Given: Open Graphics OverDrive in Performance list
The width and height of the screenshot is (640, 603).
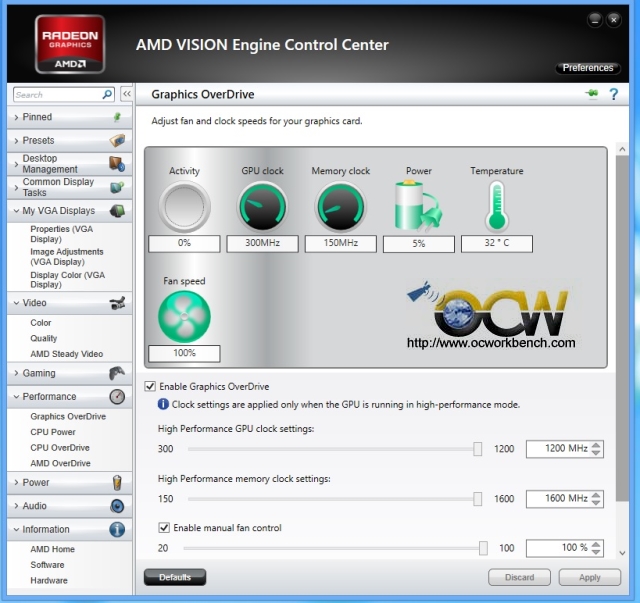Looking at the screenshot, I should pos(68,416).
